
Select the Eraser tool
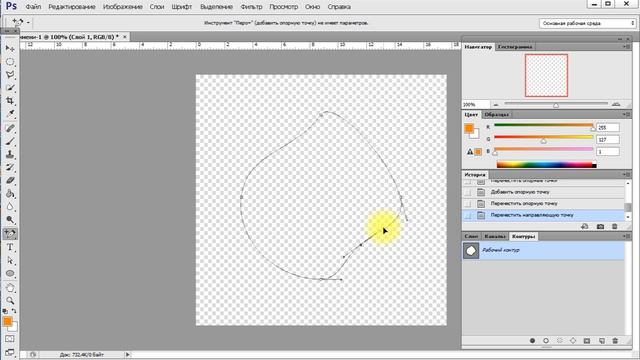pyautogui.click(x=10, y=180)
